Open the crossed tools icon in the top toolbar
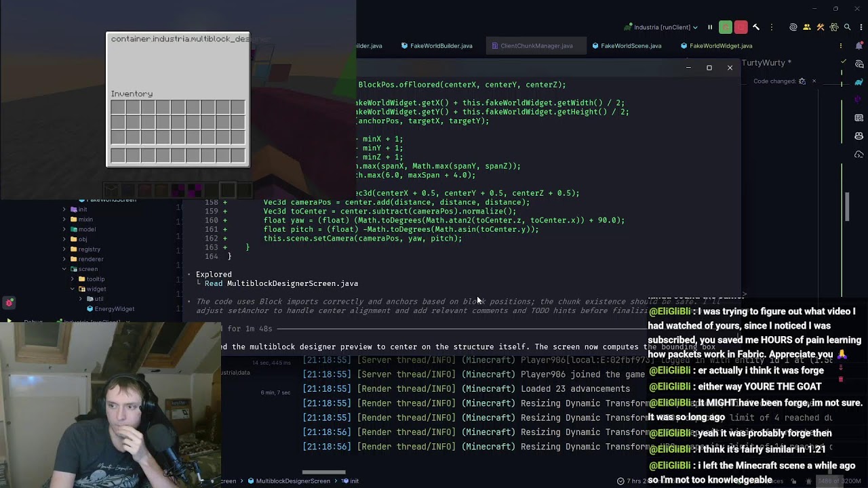The image size is (868, 488). click(821, 27)
